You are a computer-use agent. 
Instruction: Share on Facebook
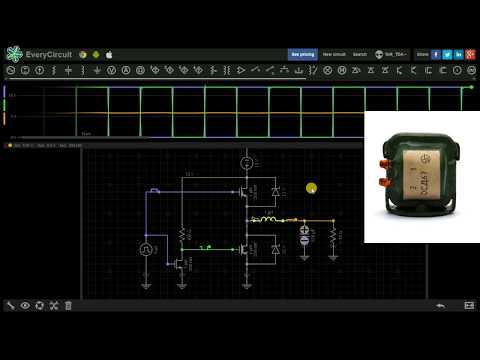pyautogui.click(x=436, y=54)
